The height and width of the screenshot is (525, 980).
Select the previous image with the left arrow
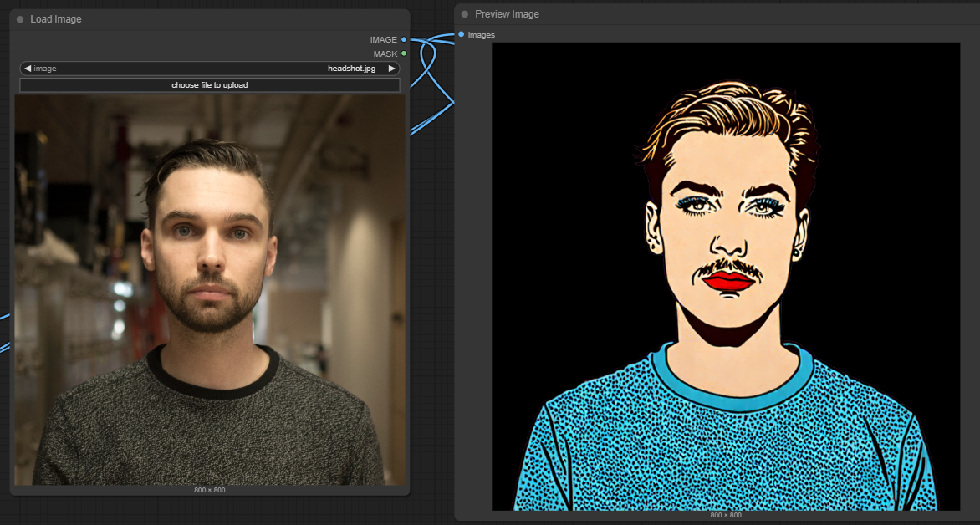28,68
